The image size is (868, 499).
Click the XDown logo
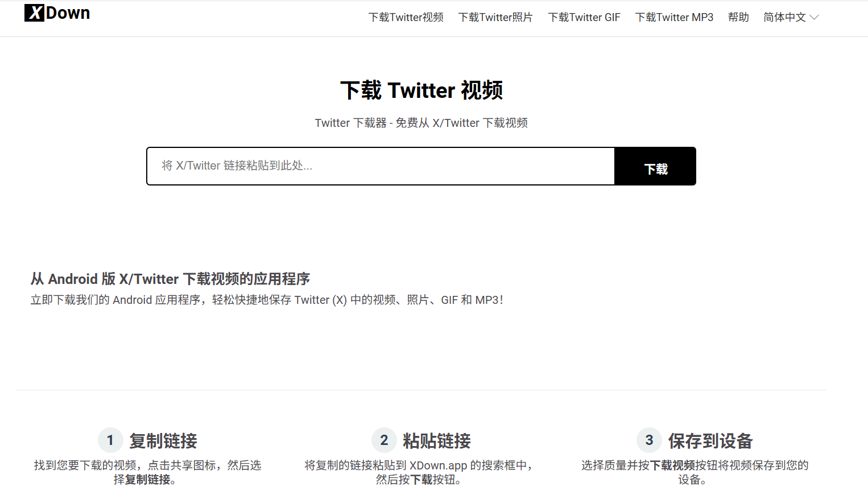pos(57,13)
